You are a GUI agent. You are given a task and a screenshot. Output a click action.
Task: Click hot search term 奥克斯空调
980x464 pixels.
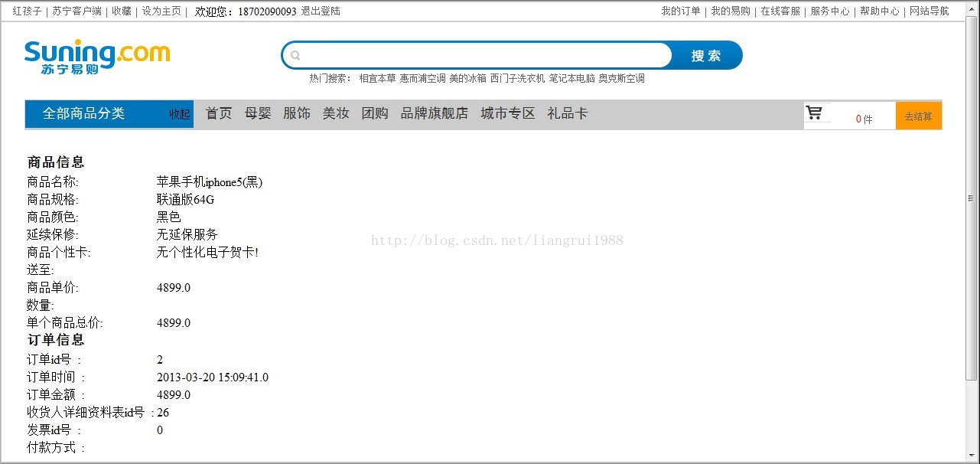click(x=621, y=78)
